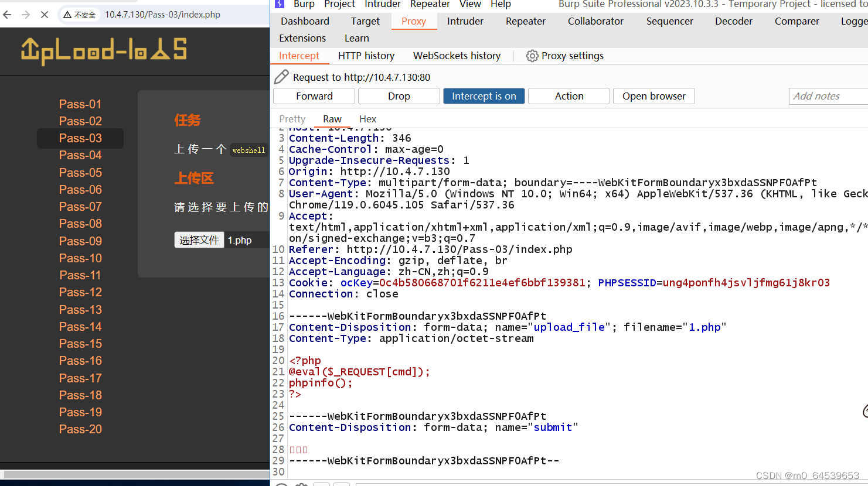Click the PHPSESSID cookie value
This screenshot has height=486, width=868.
pos(746,283)
